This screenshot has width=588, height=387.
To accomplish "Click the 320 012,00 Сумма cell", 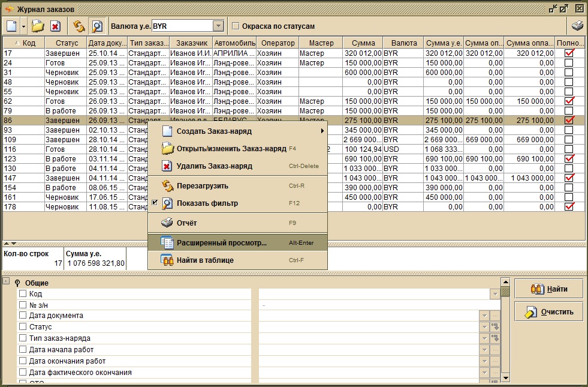I will click(363, 53).
